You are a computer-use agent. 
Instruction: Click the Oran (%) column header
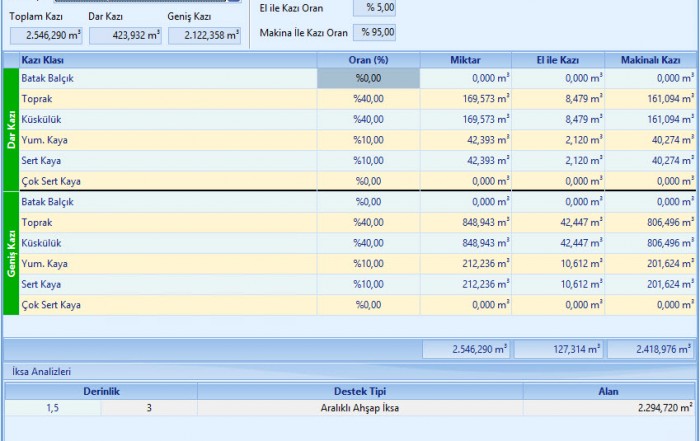(368, 61)
